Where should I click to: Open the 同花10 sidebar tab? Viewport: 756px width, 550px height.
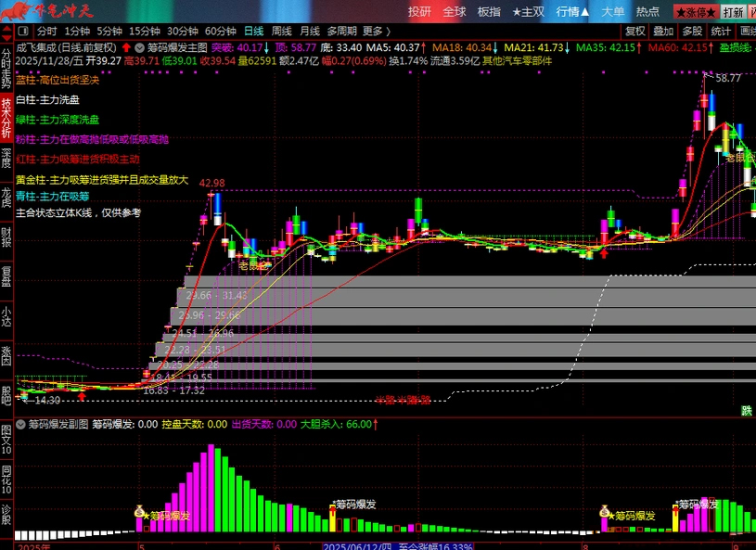pyautogui.click(x=6, y=480)
